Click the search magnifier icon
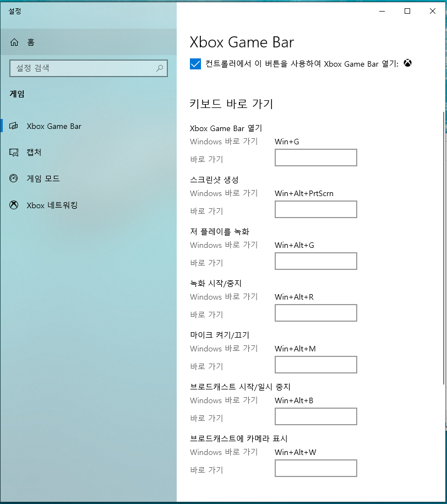The image size is (447, 504). click(x=160, y=68)
